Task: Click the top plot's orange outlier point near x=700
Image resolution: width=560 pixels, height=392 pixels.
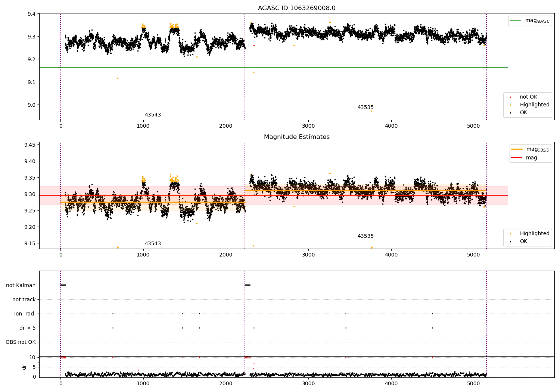Action: (118, 78)
